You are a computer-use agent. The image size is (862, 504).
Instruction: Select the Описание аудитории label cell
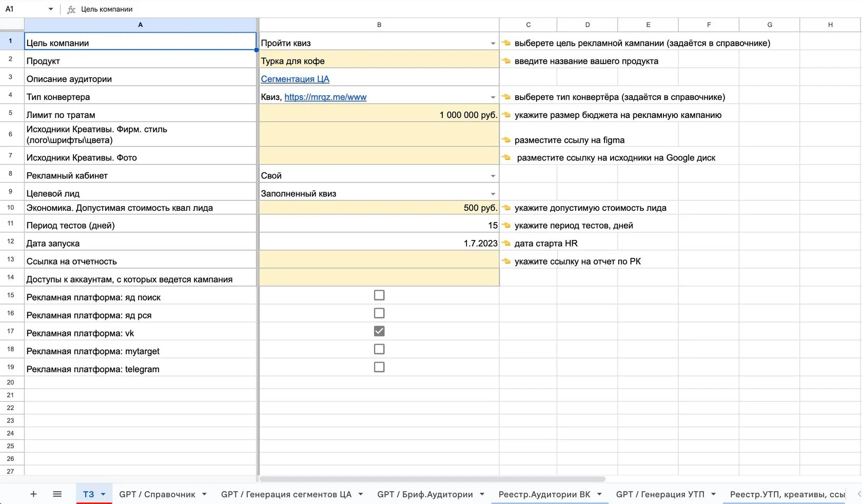click(140, 77)
